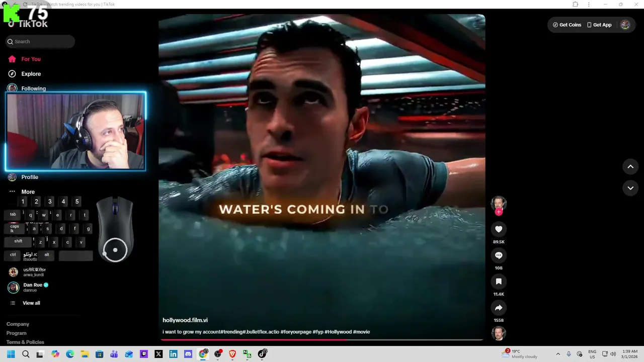
Task: Open the browser Extensions puzzle icon
Action: (x=576, y=5)
